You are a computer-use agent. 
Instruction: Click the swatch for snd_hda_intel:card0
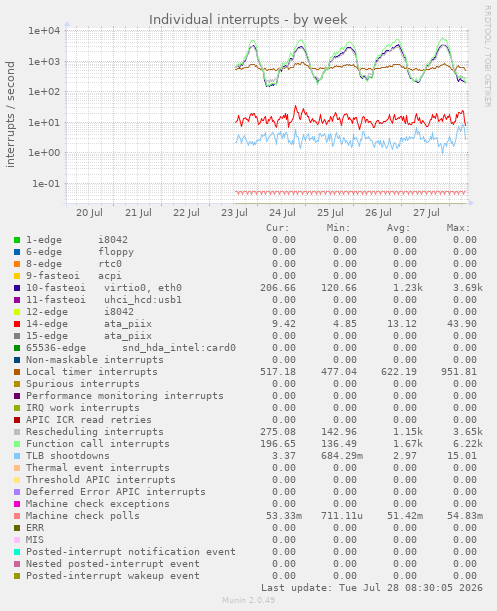(x=17, y=348)
